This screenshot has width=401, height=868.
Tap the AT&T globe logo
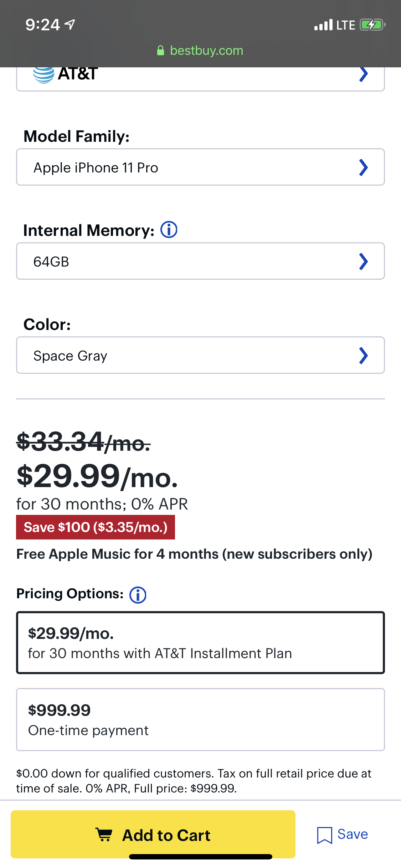[43, 74]
